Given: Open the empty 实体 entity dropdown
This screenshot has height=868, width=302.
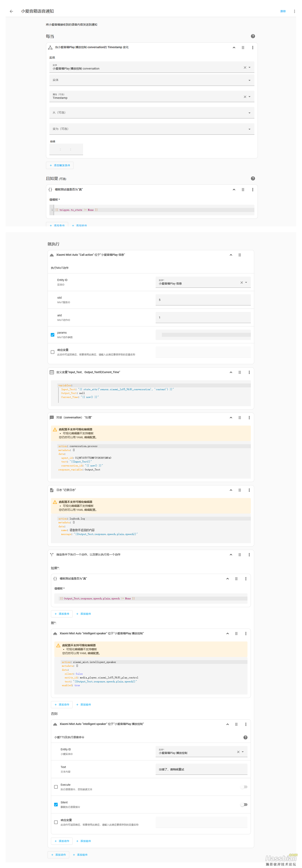Looking at the screenshot, I should click(x=152, y=80).
